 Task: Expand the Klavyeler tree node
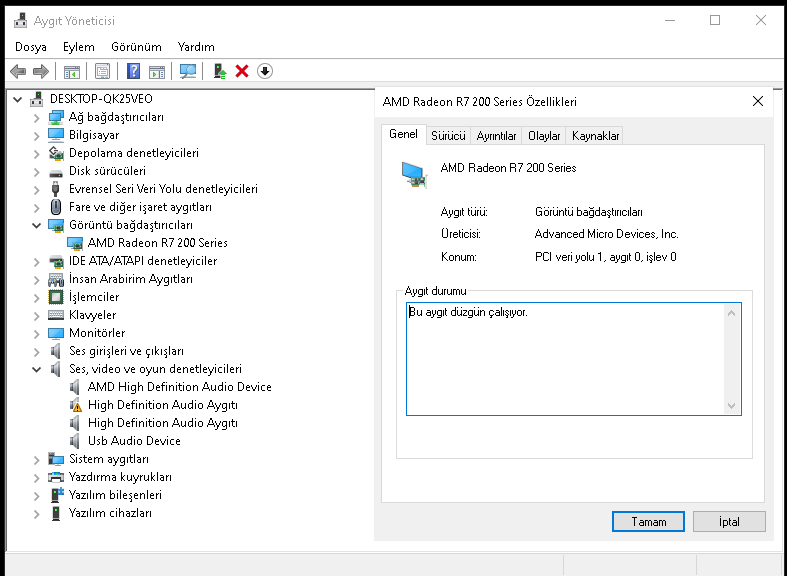tap(37, 315)
